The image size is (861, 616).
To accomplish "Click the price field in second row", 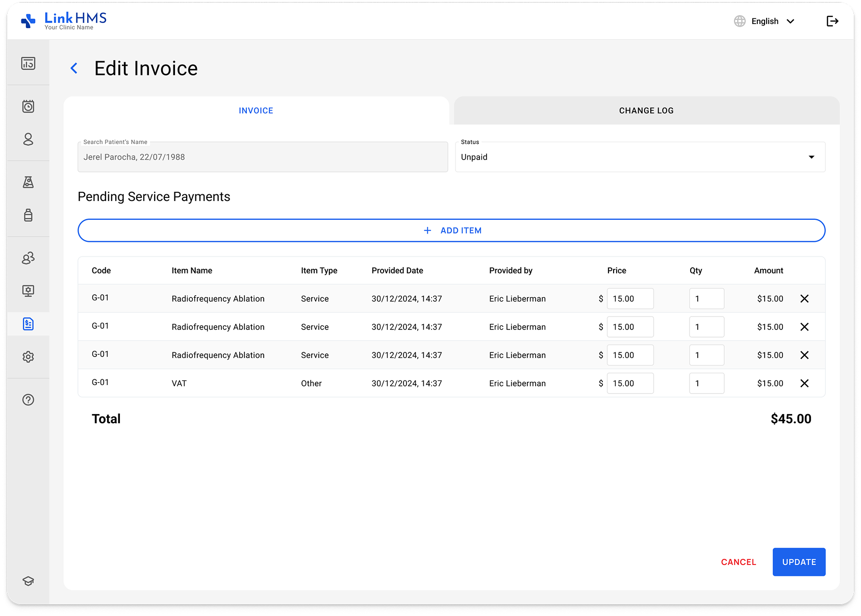I will click(630, 327).
